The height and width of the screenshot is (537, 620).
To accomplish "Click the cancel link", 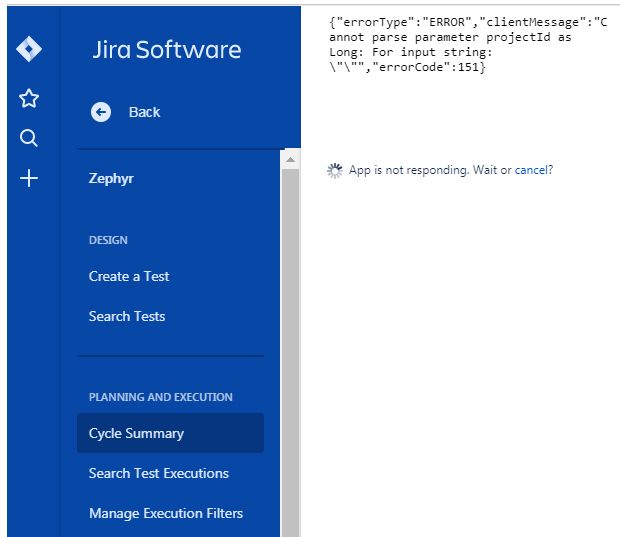I will tap(530, 170).
